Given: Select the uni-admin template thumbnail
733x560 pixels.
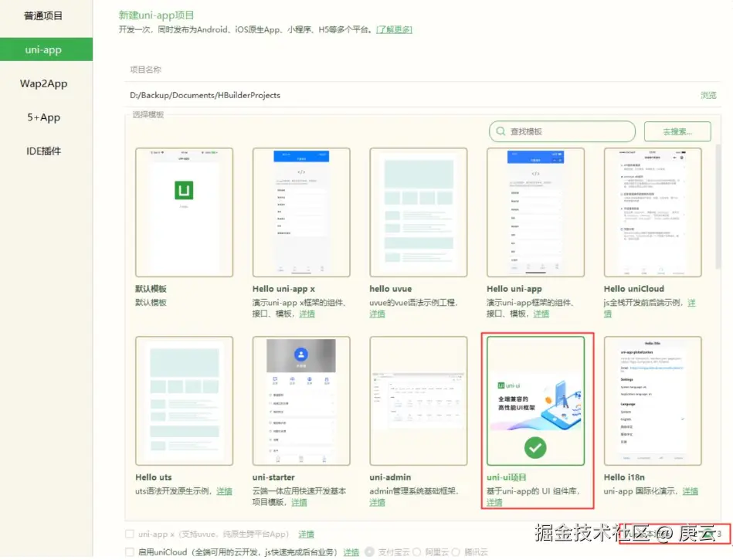Looking at the screenshot, I should tap(419, 401).
